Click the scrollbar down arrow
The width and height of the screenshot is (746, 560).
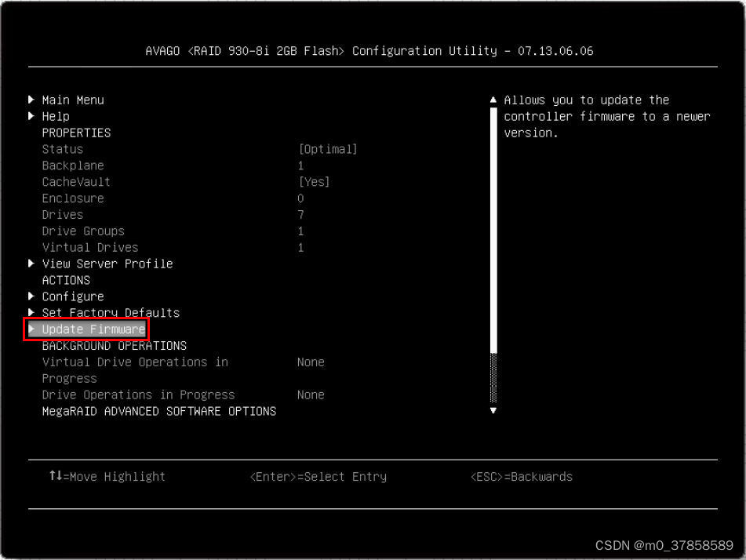point(493,411)
